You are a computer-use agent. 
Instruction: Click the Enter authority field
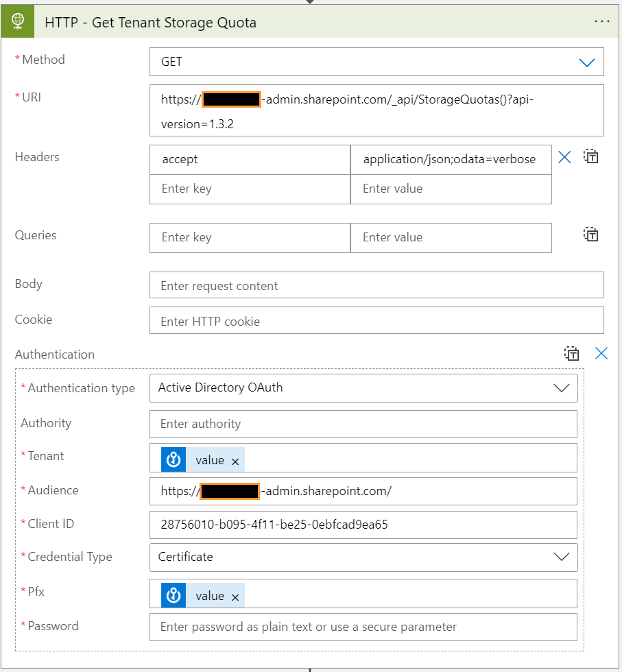363,423
